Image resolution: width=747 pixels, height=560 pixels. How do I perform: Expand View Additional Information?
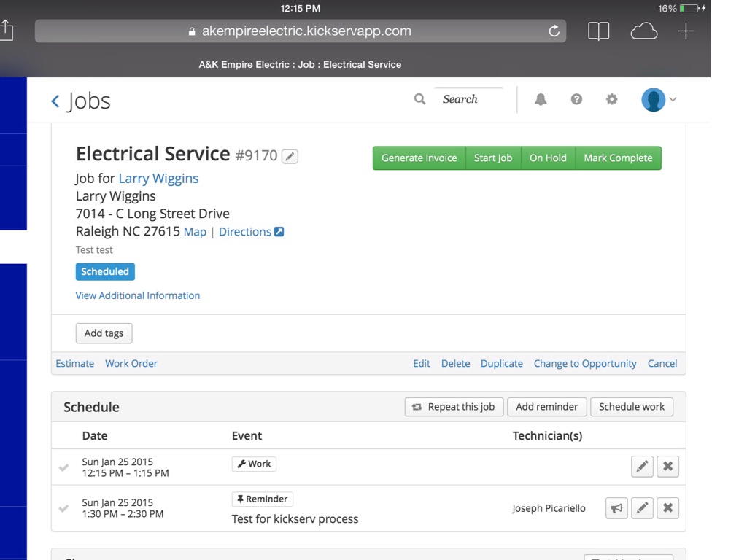(138, 295)
